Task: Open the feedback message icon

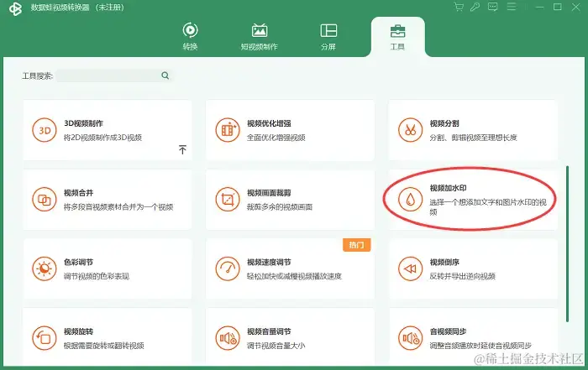Action: [x=493, y=7]
